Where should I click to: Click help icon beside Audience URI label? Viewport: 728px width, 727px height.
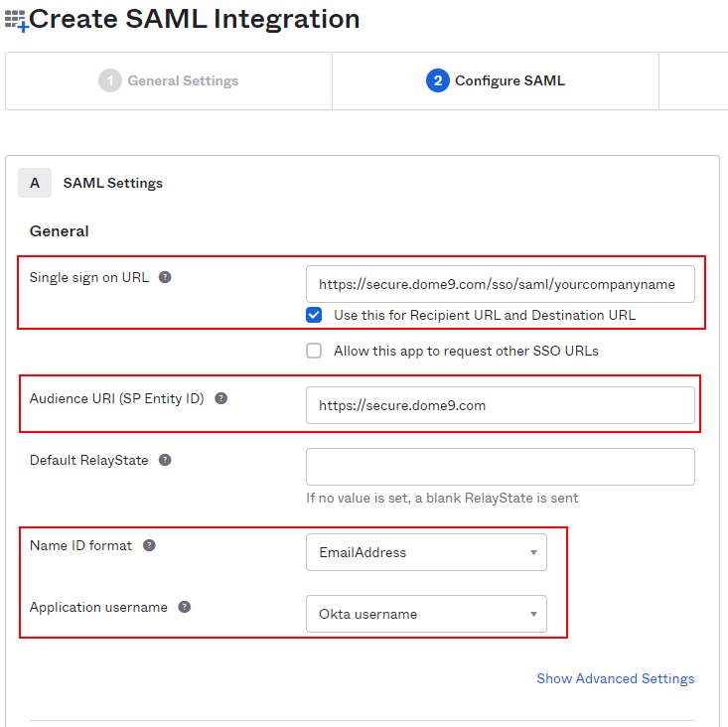tap(221, 398)
